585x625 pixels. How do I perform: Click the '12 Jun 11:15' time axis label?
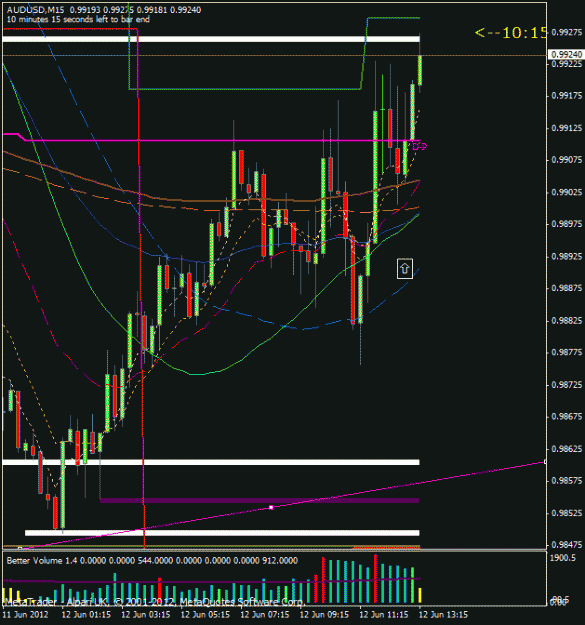[384, 614]
